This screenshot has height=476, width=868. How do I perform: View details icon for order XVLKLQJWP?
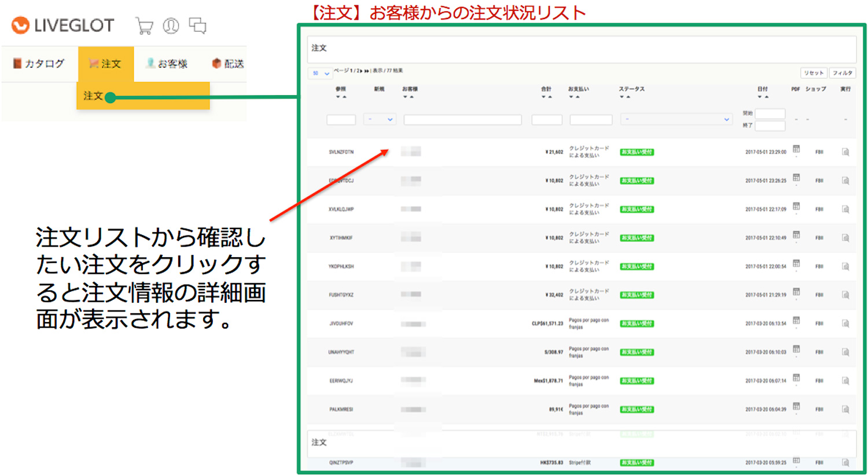pos(845,209)
